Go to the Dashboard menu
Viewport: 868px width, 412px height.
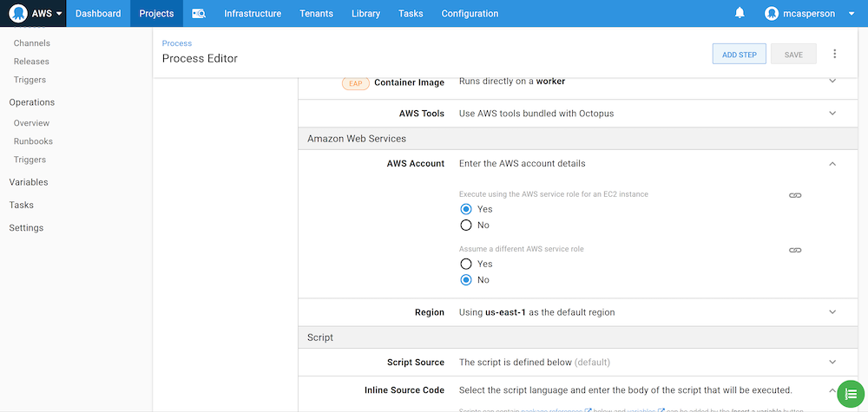click(98, 13)
